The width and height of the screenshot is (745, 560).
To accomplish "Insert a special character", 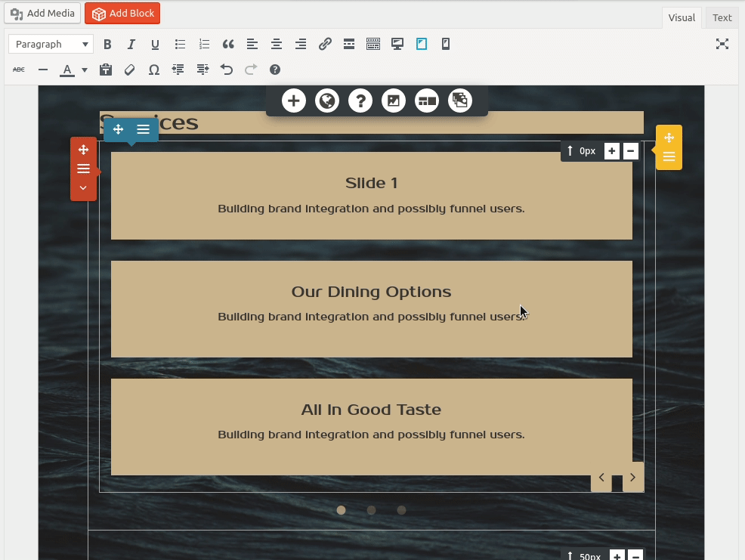I will click(x=153, y=70).
